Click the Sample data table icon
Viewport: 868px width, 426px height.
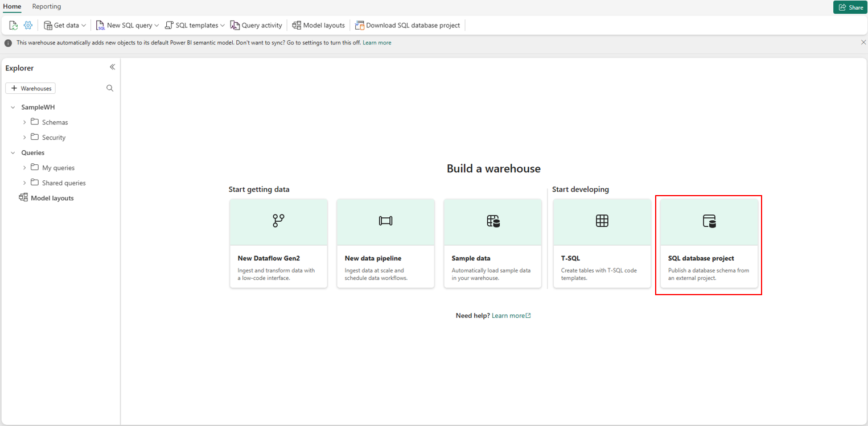click(x=493, y=221)
